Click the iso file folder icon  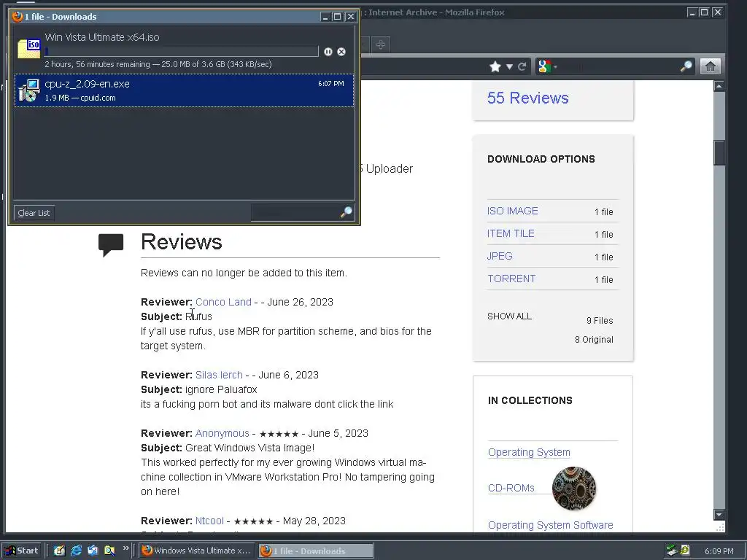29,49
